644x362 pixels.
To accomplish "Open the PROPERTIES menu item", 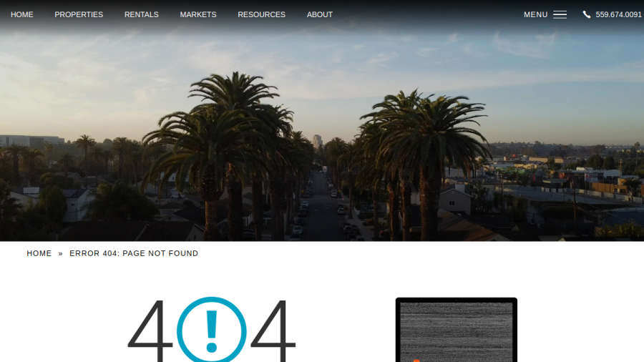I will click(79, 15).
